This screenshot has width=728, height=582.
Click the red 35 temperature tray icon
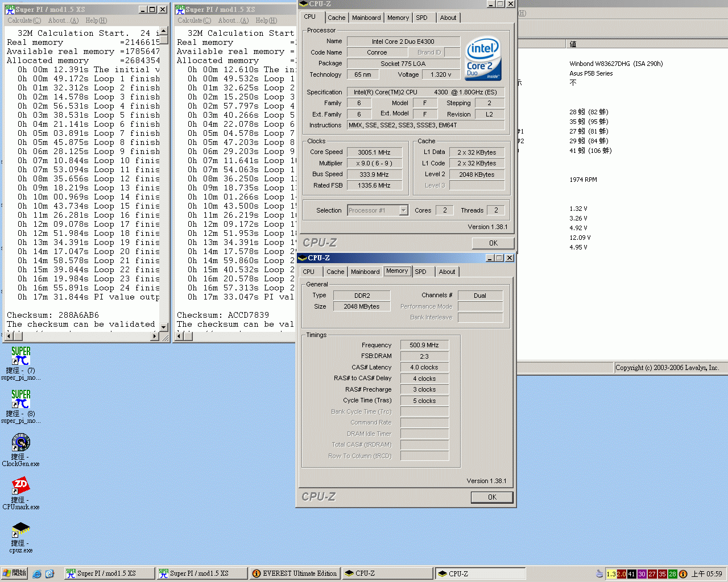[x=663, y=574]
